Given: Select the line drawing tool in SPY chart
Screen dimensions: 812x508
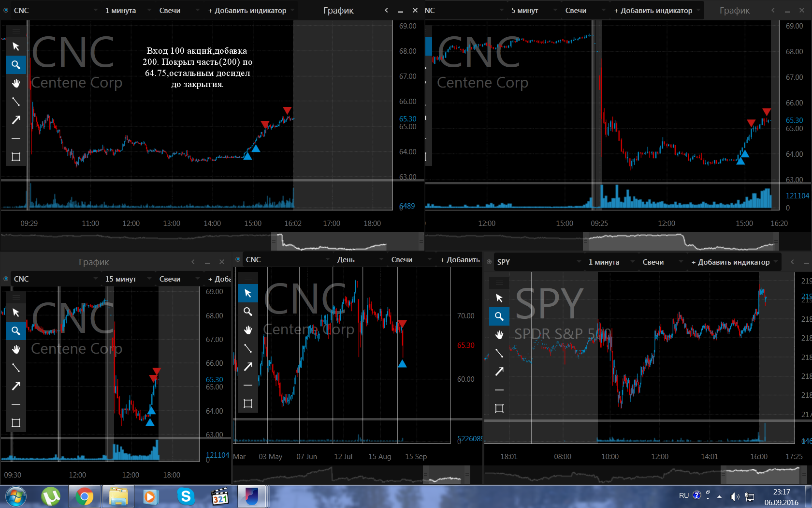Looking at the screenshot, I should point(499,353).
